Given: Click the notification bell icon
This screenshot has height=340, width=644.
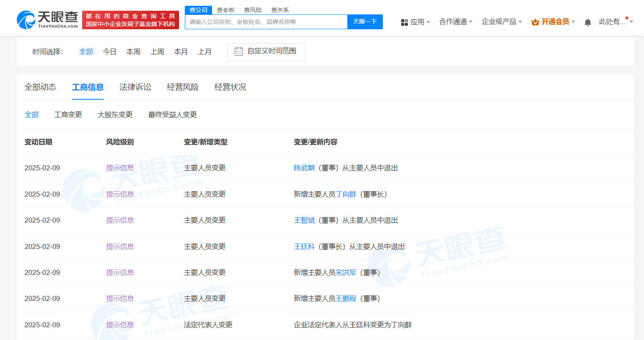Looking at the screenshot, I should click(588, 22).
